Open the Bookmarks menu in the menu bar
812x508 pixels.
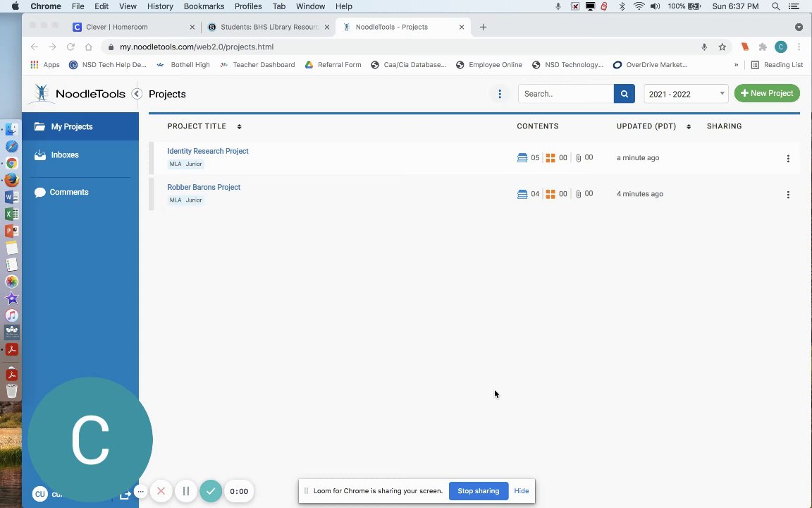(204, 6)
